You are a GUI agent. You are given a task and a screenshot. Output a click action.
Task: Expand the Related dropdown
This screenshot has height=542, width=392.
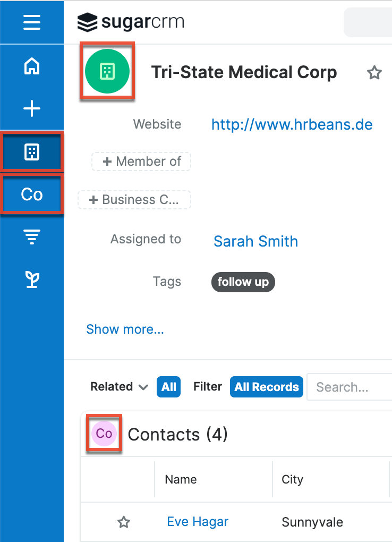click(x=119, y=387)
